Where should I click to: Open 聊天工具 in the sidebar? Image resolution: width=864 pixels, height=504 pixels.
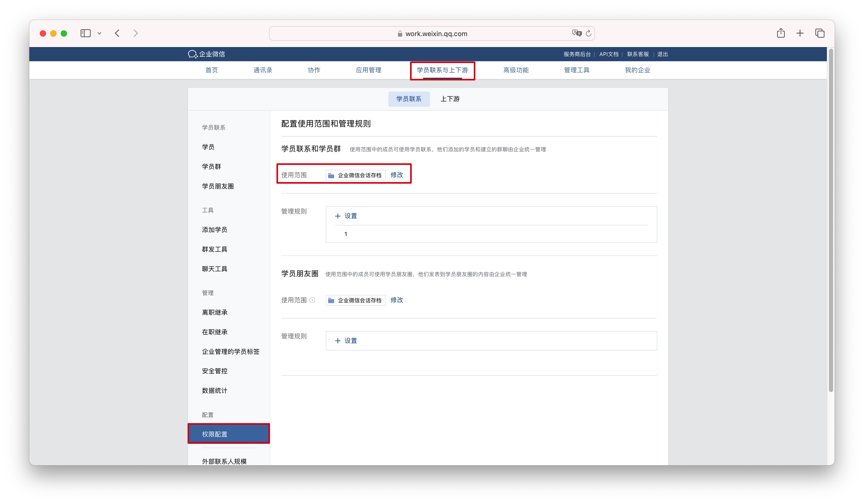tap(214, 269)
